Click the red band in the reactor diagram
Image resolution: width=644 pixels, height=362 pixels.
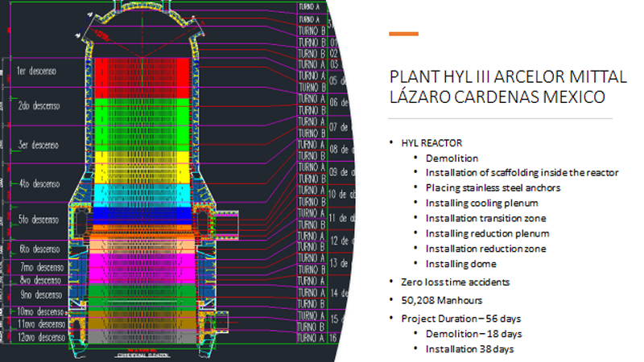tap(145, 76)
